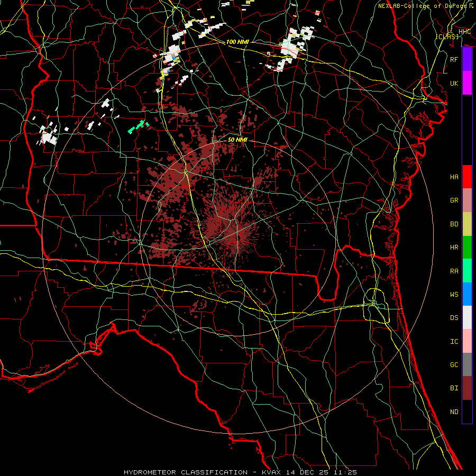Click the HA red legend swatch
Screen dimensions: 476x476
(x=467, y=177)
